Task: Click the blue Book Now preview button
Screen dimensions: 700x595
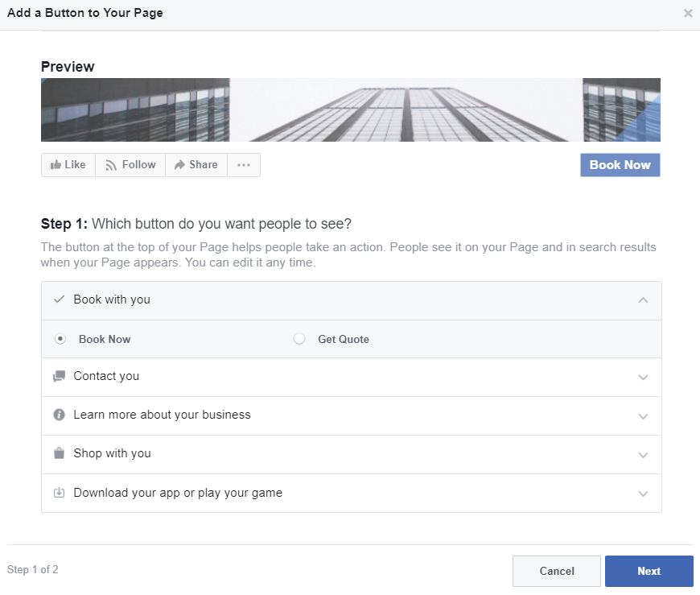Action: point(620,165)
